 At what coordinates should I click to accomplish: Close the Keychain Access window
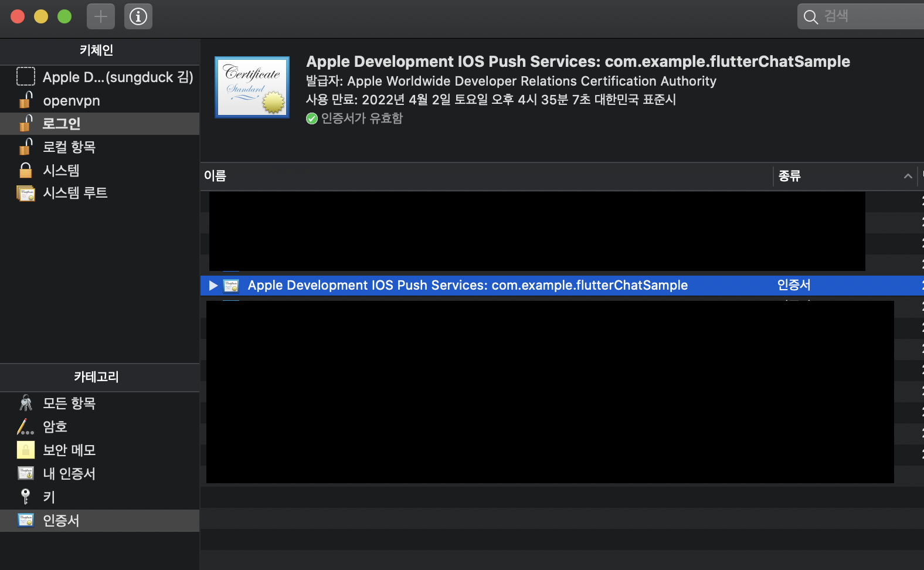18,16
